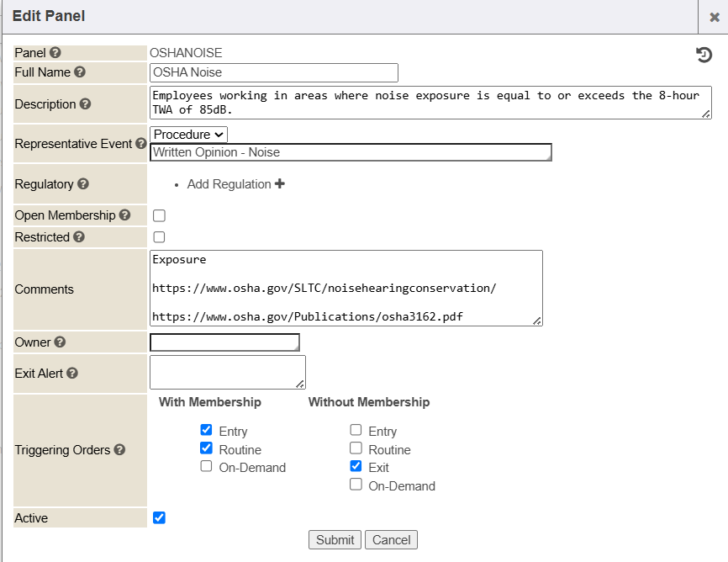Click the Full Name help icon
This screenshot has width=728, height=562.
tap(80, 72)
